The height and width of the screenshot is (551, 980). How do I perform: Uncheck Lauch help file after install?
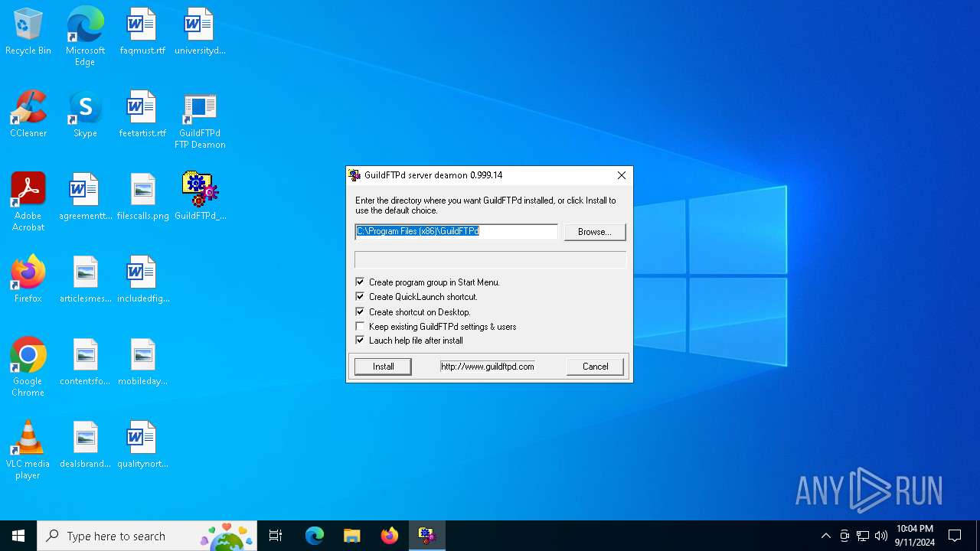point(360,341)
